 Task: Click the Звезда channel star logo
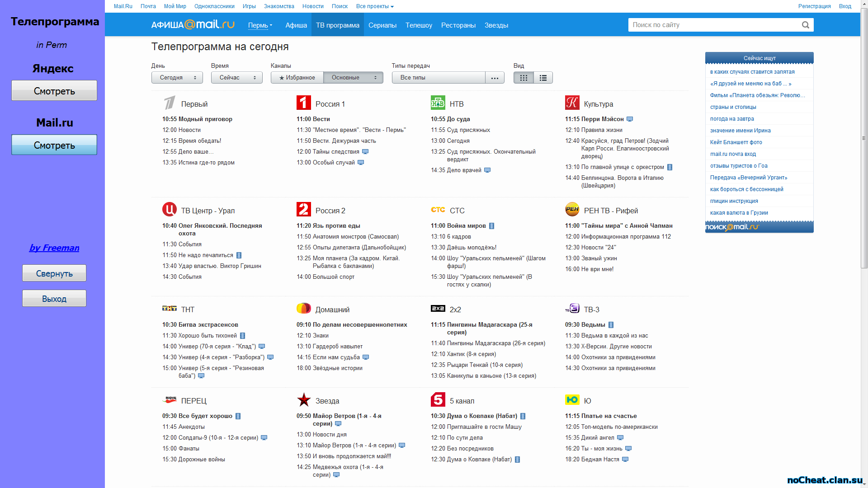click(x=304, y=400)
